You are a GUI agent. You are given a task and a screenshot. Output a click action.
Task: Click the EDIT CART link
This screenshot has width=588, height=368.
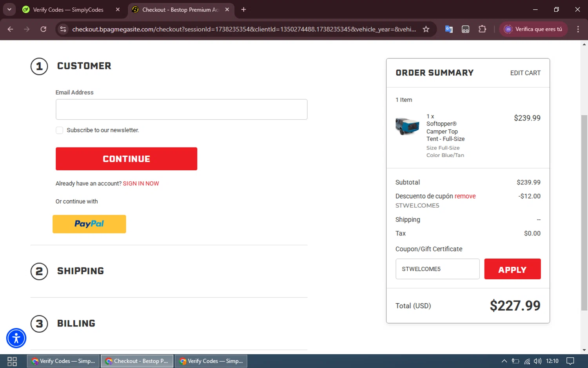point(525,73)
